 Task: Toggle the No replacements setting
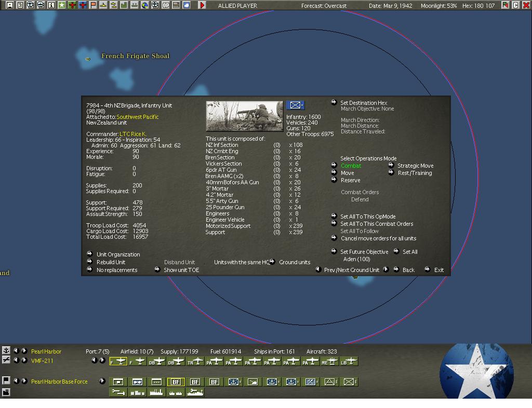117,270
